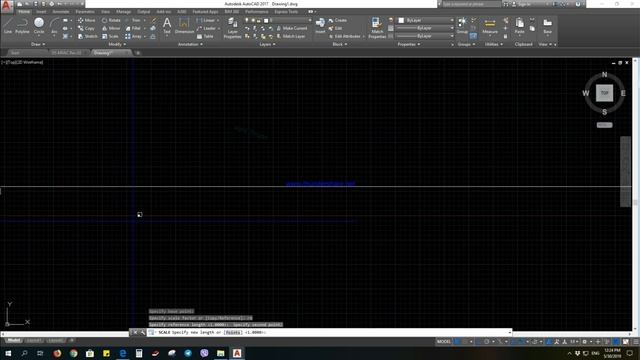Viewport: 640px width, 360px height.
Task: Expand the Draw panel
Action: pos(38,44)
